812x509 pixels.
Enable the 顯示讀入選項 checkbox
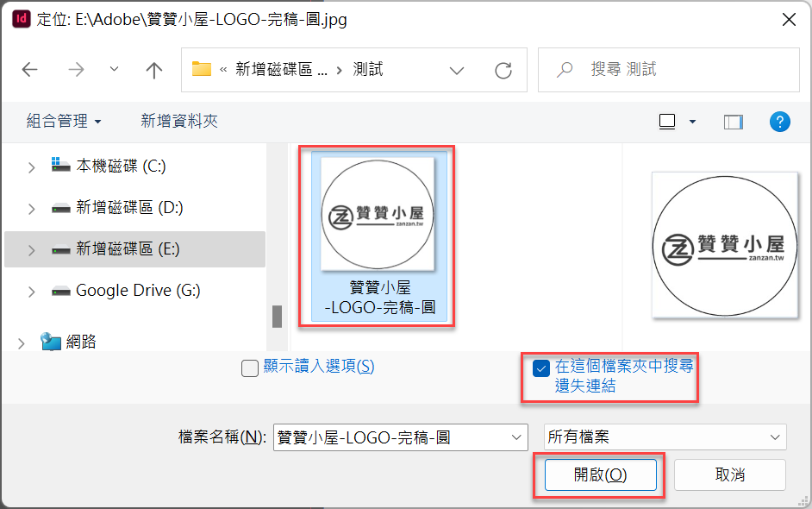pos(250,368)
